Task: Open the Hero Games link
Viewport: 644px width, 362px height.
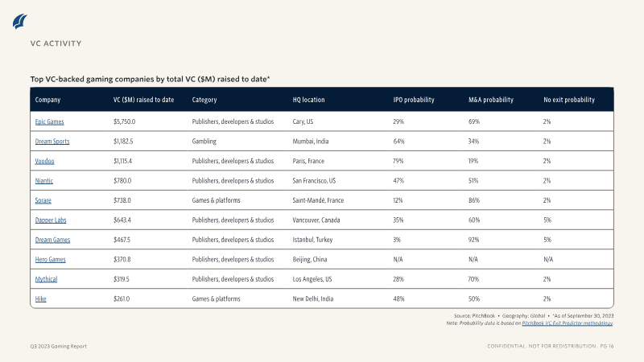Action: tap(50, 259)
